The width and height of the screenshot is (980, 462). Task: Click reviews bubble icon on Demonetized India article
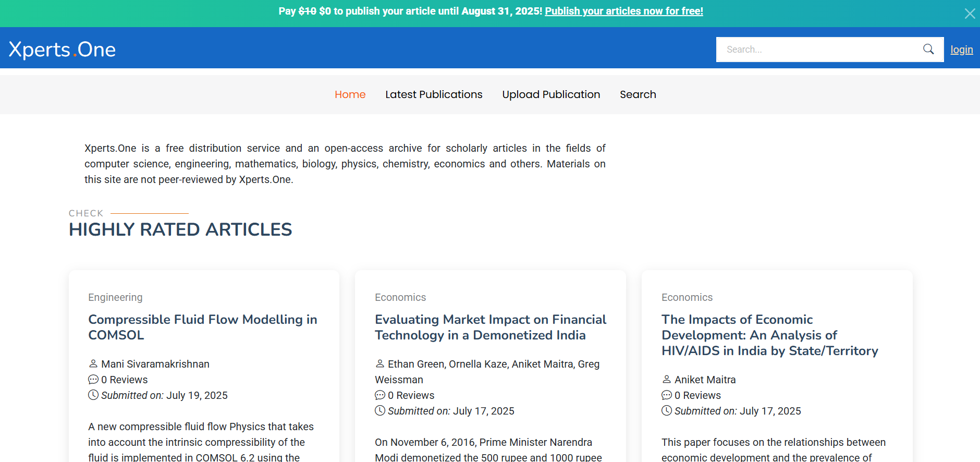[380, 395]
